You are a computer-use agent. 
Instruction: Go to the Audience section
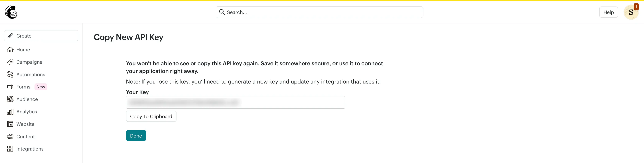[x=27, y=99]
